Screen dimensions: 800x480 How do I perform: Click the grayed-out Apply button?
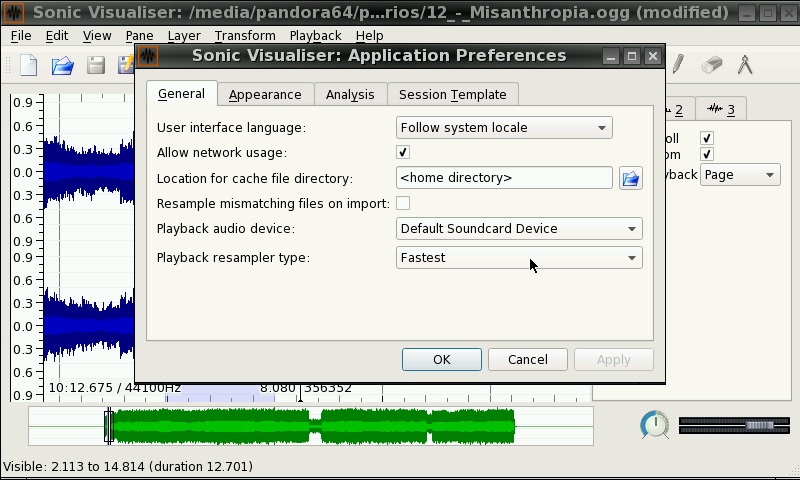(614, 360)
